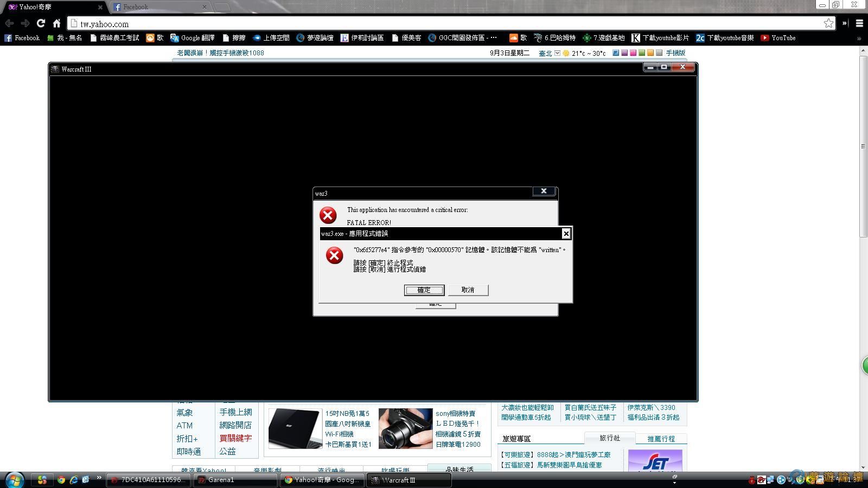Select the pink theme color swatch
Viewport: 868px width, 488px height.
tap(633, 53)
